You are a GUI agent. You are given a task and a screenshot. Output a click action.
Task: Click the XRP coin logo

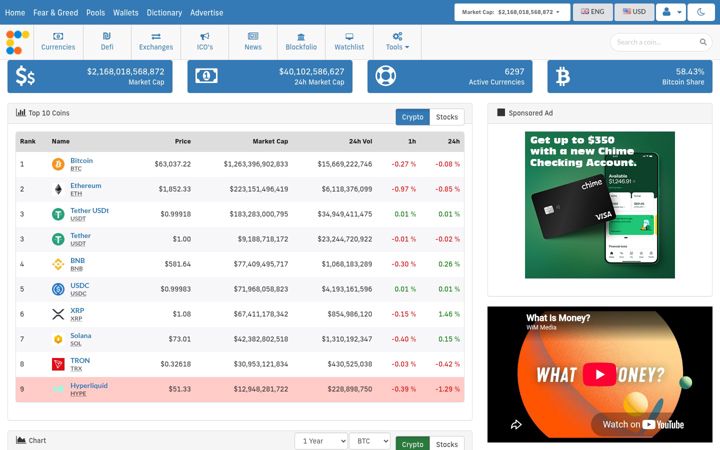(x=58, y=314)
